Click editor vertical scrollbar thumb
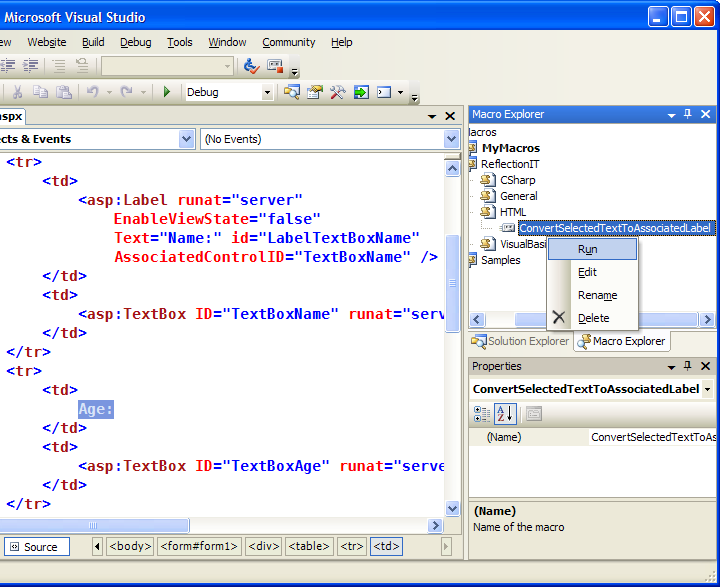 [x=452, y=283]
